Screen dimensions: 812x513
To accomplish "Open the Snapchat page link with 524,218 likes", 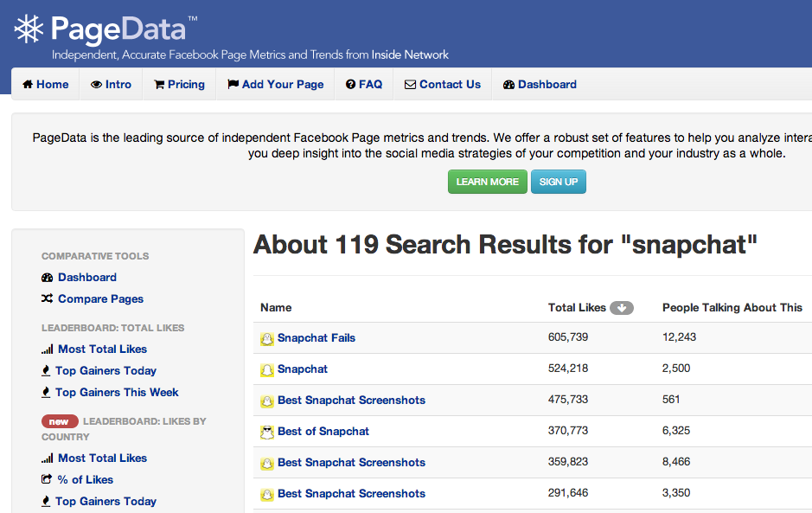I will (x=302, y=369).
